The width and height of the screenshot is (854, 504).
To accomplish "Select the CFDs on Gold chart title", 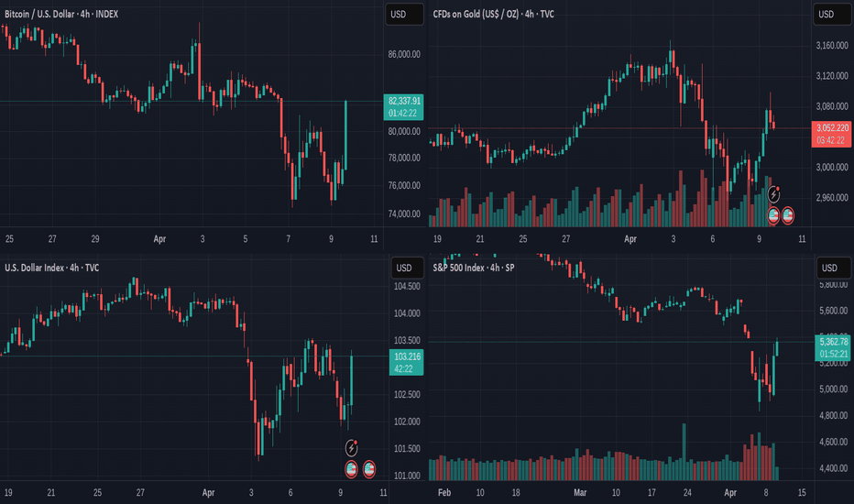I will [x=494, y=14].
